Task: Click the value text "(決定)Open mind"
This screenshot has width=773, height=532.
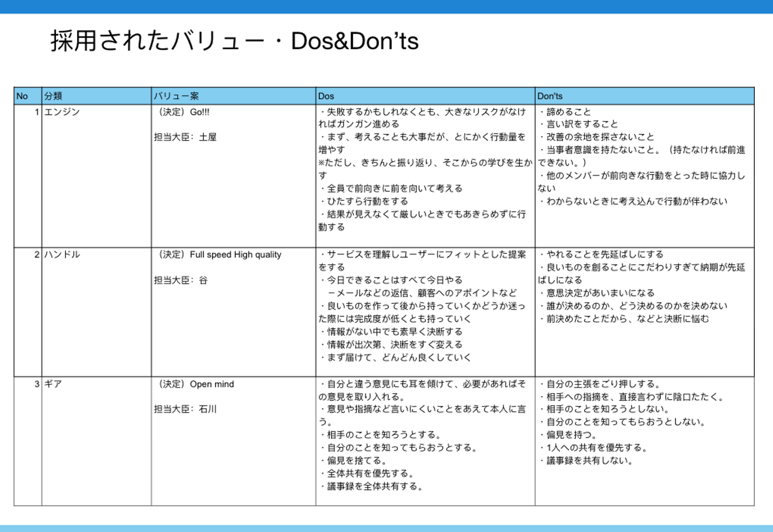Action: point(195,384)
